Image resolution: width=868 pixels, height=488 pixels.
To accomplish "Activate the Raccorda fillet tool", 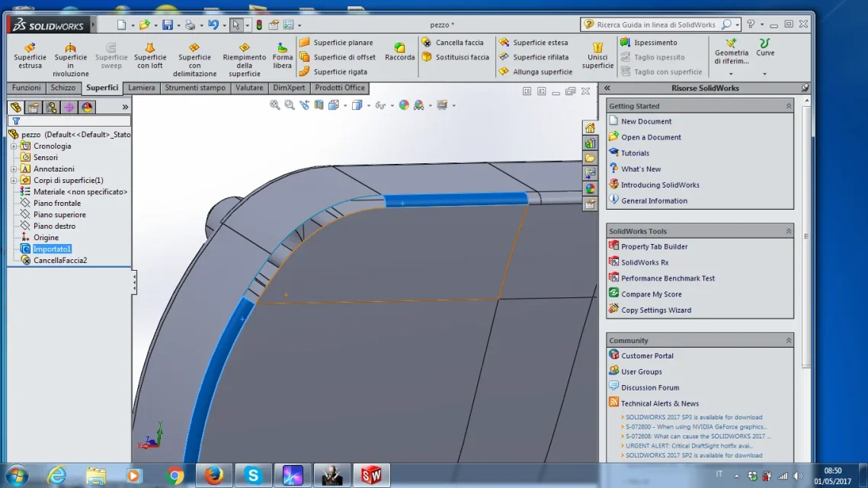I will (399, 51).
